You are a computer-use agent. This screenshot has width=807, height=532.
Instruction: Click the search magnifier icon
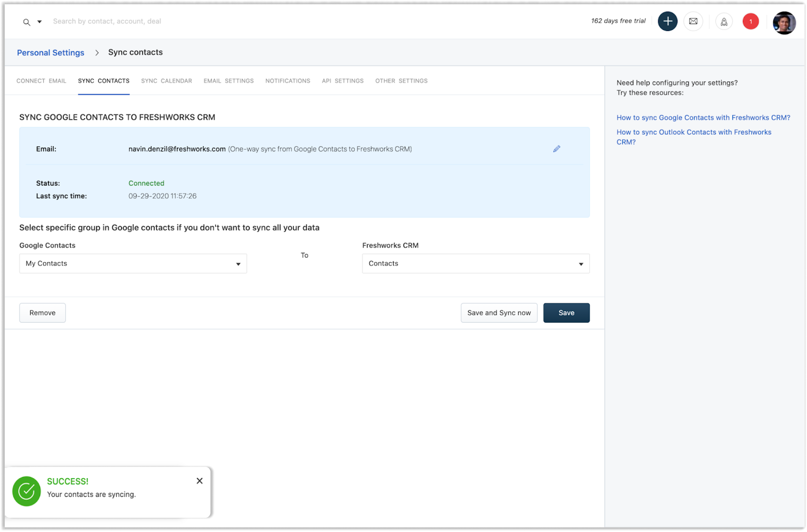point(27,22)
